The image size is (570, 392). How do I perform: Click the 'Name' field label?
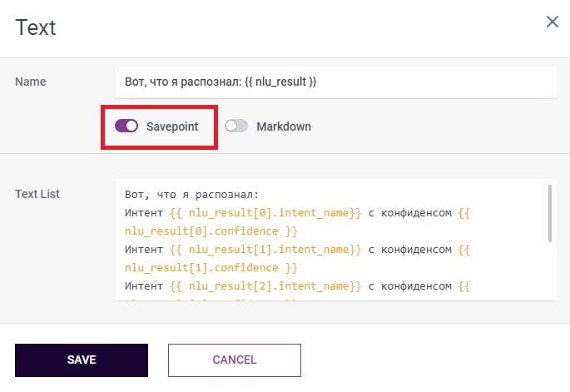pos(31,82)
